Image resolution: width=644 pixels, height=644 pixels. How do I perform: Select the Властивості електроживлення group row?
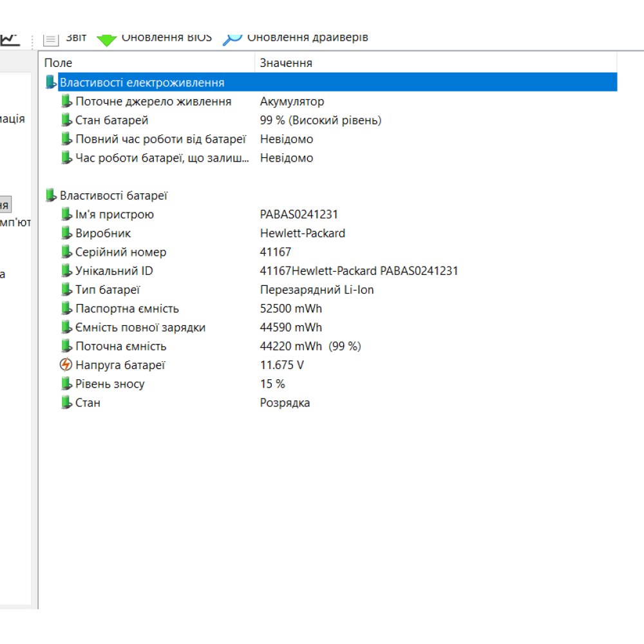coord(142,82)
